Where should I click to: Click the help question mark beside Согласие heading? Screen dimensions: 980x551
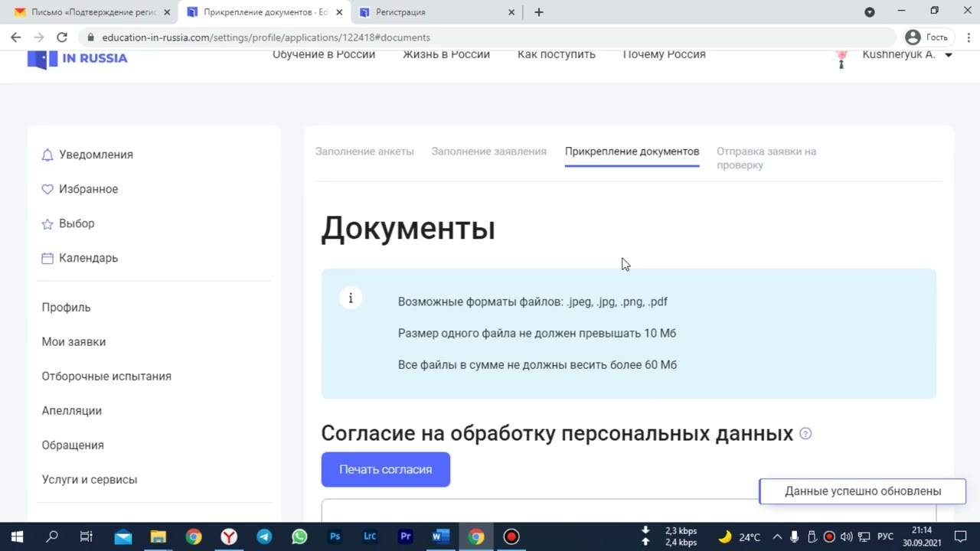click(x=805, y=433)
